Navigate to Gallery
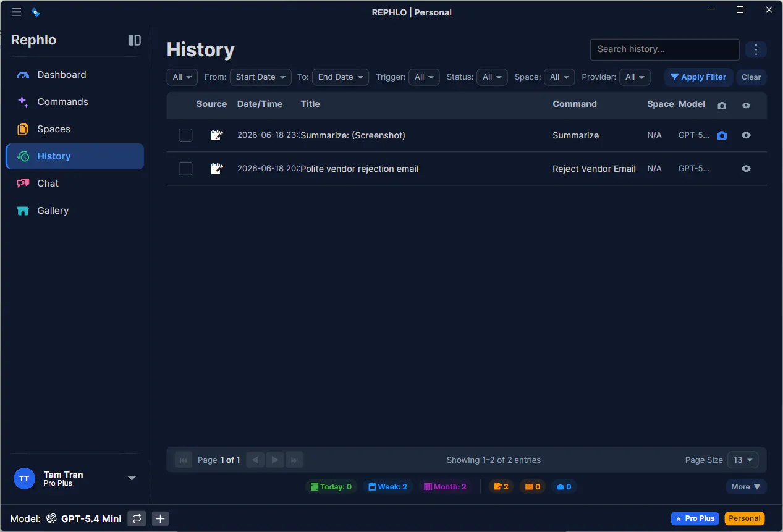Image resolution: width=783 pixels, height=532 pixels. click(75, 211)
